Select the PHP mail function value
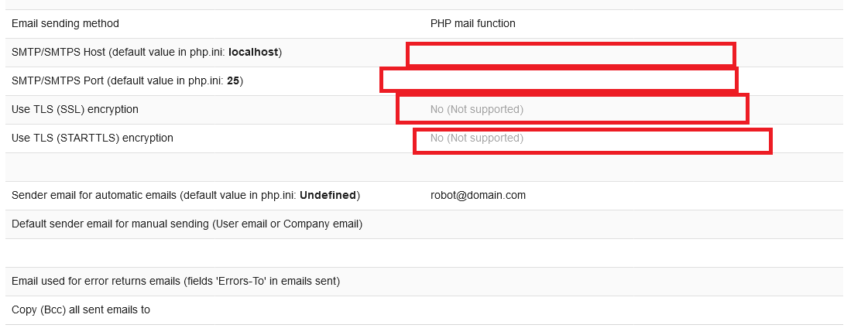This screenshot has height=335, width=868. click(472, 24)
